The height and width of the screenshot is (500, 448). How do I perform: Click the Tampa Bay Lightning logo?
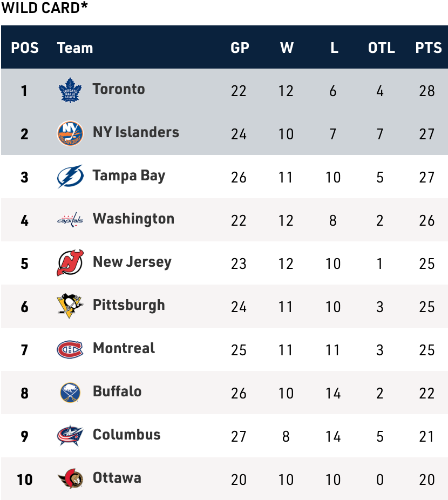(x=70, y=177)
